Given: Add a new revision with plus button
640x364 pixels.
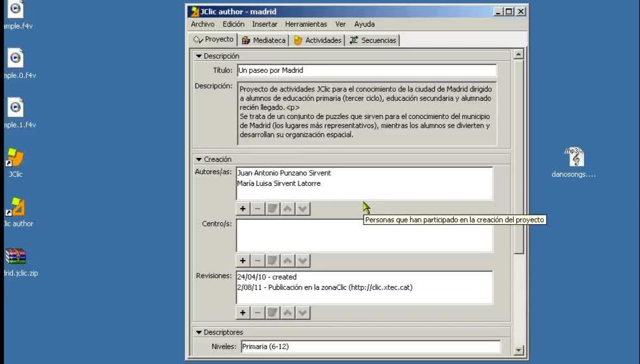Looking at the screenshot, I should point(243,313).
